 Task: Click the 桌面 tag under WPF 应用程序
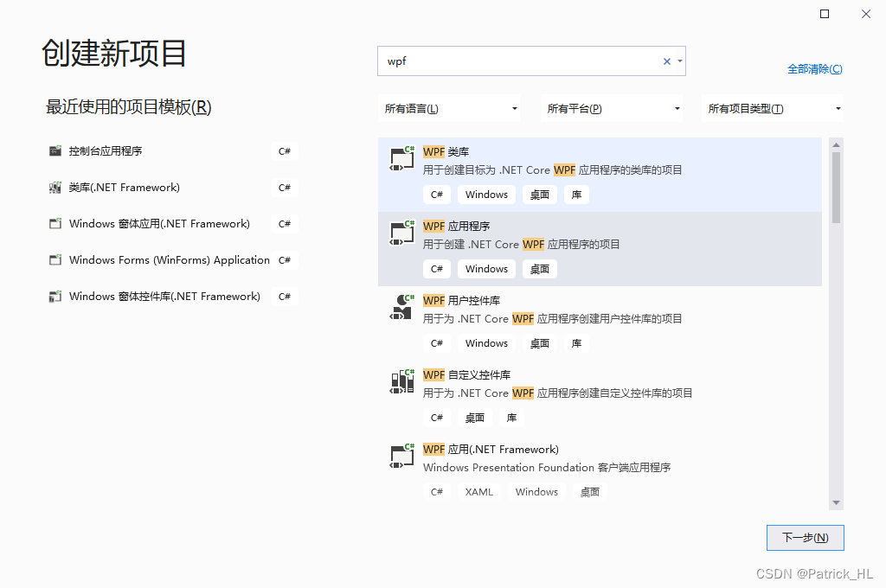coord(539,269)
